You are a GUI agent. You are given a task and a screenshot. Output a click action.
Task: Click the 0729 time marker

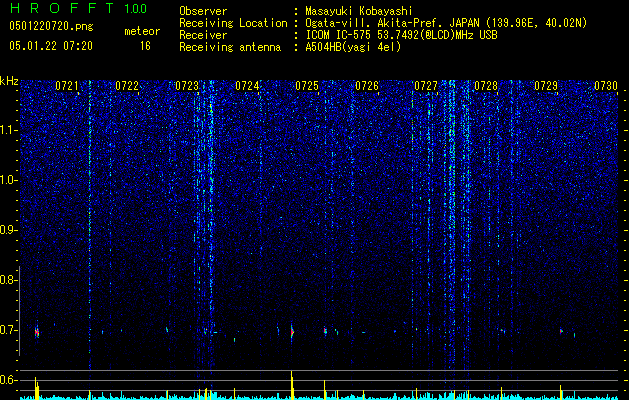point(546,86)
